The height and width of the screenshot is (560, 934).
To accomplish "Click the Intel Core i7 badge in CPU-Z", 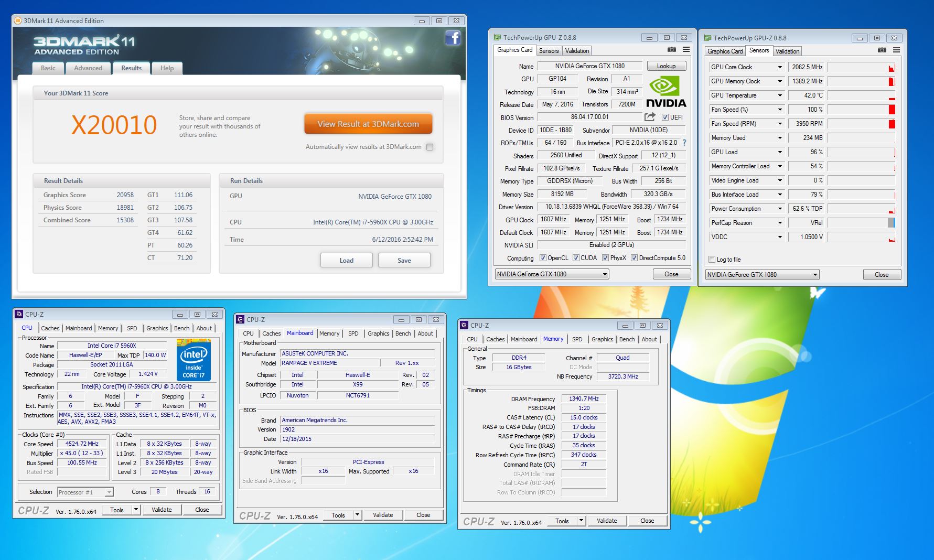I will pyautogui.click(x=194, y=360).
